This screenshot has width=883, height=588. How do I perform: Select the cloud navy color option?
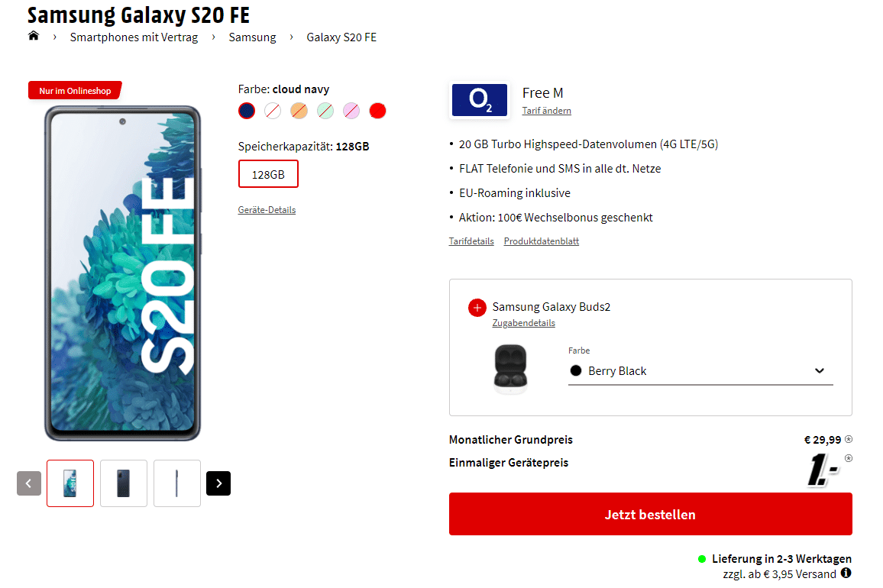(x=247, y=111)
